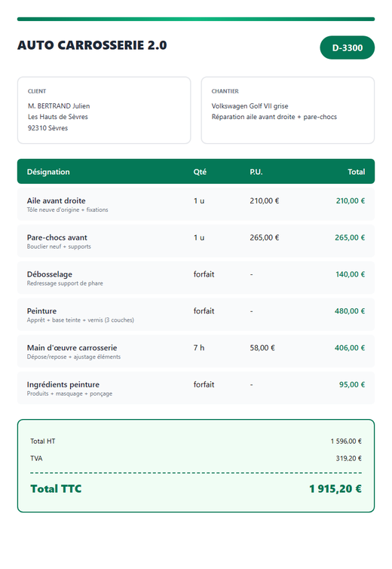The width and height of the screenshot is (392, 569).
Task: Click the P.U. column header
Action: click(256, 172)
